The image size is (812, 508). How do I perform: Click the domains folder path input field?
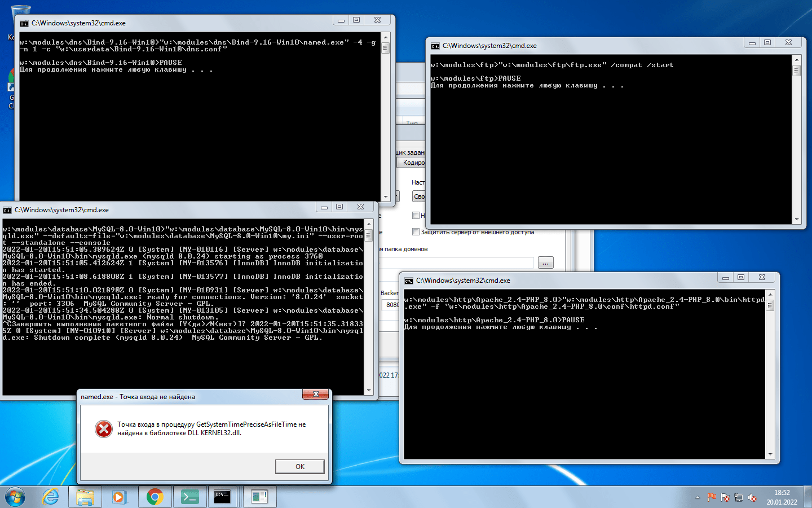click(x=457, y=263)
